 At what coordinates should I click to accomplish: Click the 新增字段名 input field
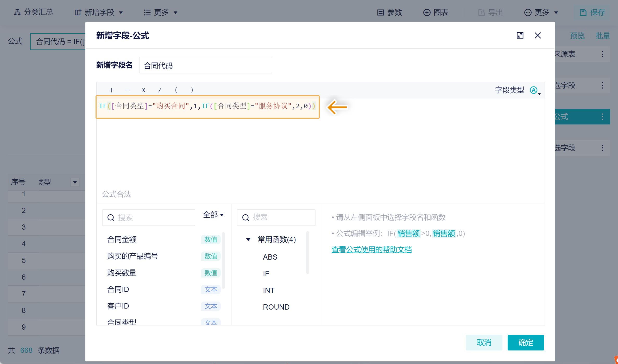coord(205,65)
